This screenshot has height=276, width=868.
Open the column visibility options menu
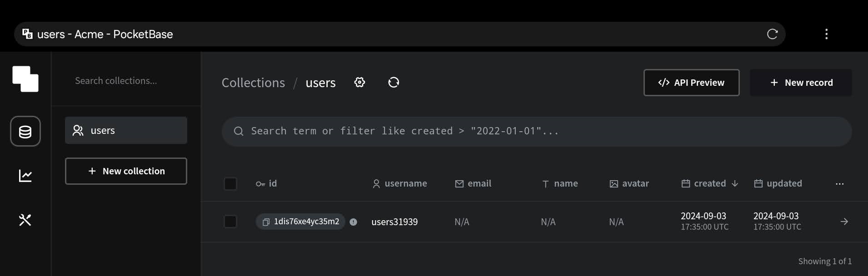click(x=839, y=184)
